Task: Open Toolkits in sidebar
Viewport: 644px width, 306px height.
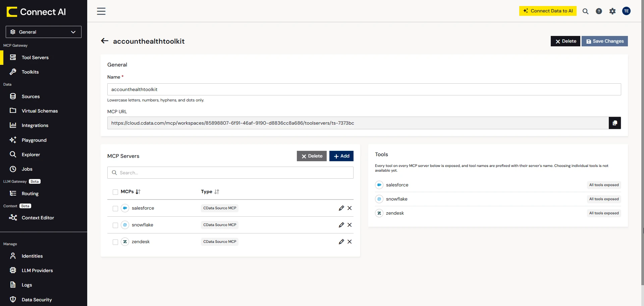Action: pyautogui.click(x=44, y=72)
